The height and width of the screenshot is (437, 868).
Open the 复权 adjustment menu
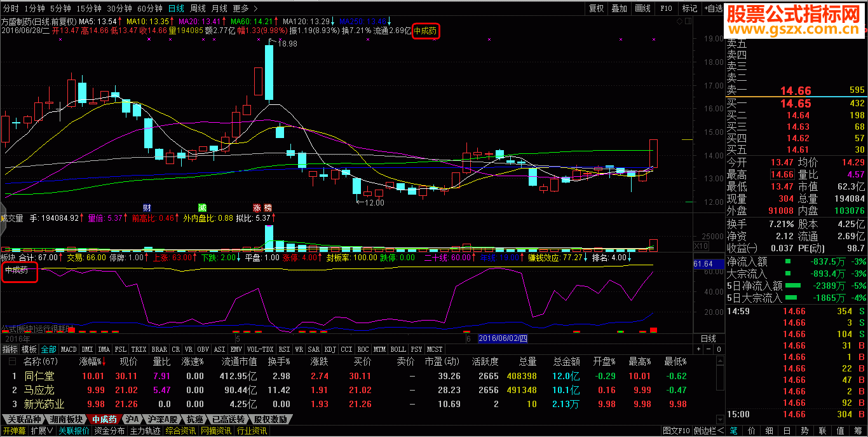596,8
